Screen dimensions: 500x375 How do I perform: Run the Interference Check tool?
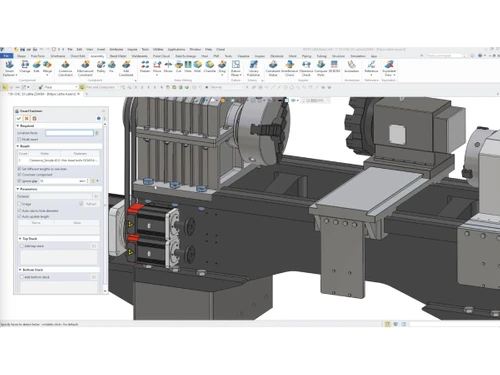290,68
